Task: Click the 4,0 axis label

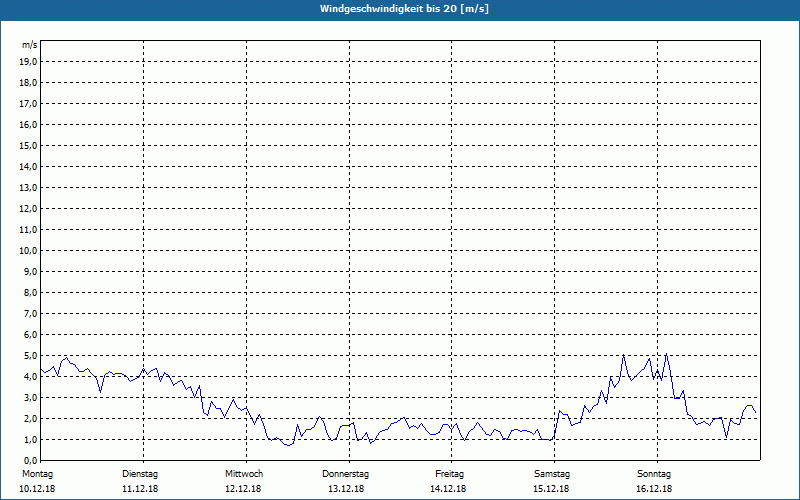Action: [x=30, y=377]
